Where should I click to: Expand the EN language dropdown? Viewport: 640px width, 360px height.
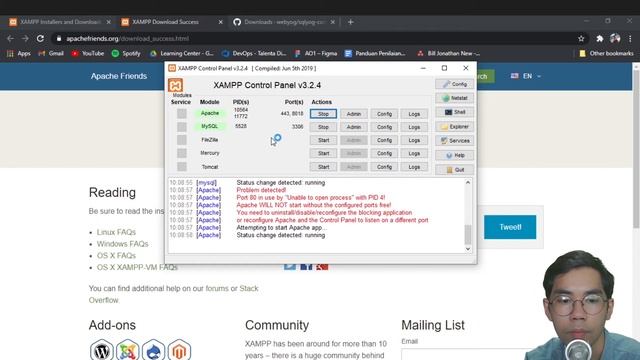[526, 76]
